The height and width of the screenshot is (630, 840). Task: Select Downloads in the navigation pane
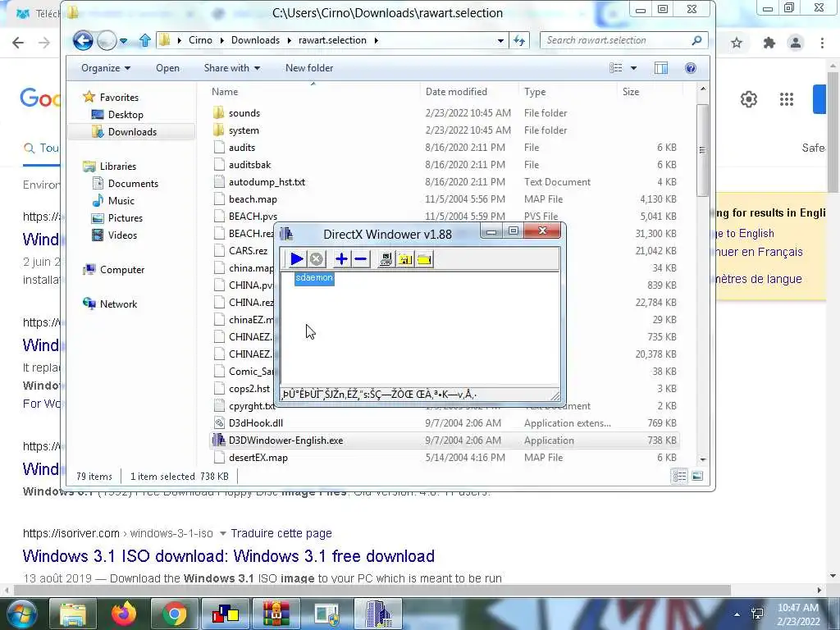point(132,132)
